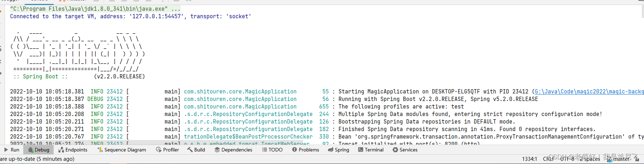Click timestamp 2022-10-10 10:05:20.767
644x164 pixels.
(x=47, y=137)
